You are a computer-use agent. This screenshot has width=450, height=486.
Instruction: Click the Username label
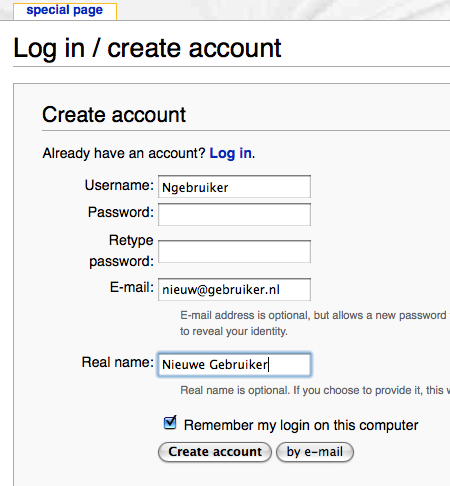tap(119, 185)
